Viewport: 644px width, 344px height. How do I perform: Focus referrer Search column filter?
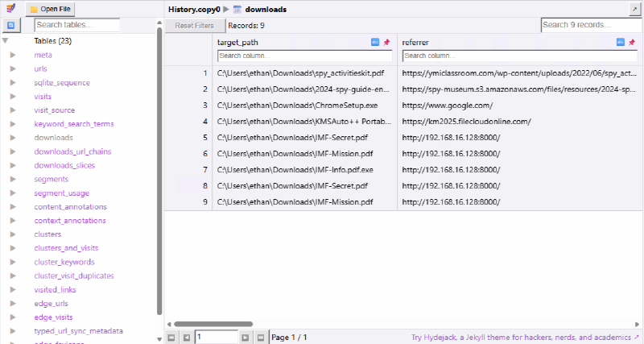click(x=519, y=56)
